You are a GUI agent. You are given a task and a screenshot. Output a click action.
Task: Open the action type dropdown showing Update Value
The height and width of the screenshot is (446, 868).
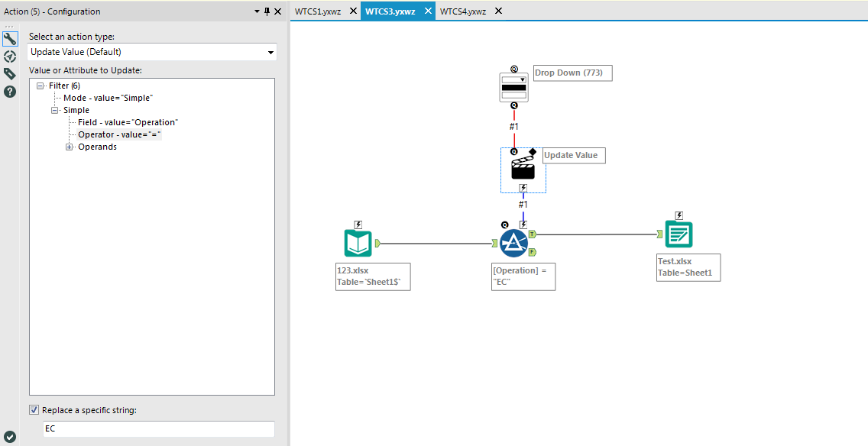(270, 51)
